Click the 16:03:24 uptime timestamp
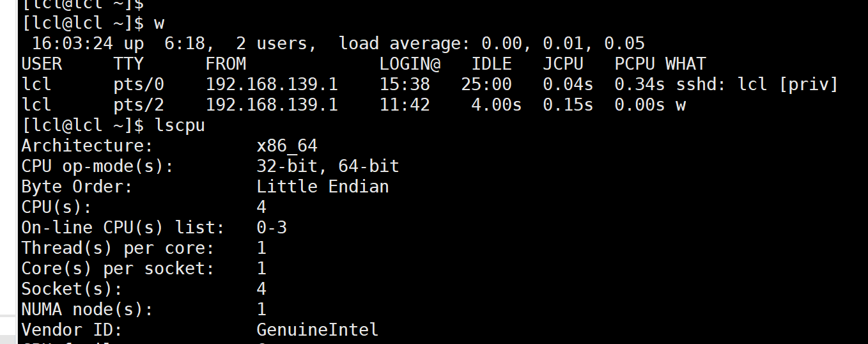 coord(72,43)
